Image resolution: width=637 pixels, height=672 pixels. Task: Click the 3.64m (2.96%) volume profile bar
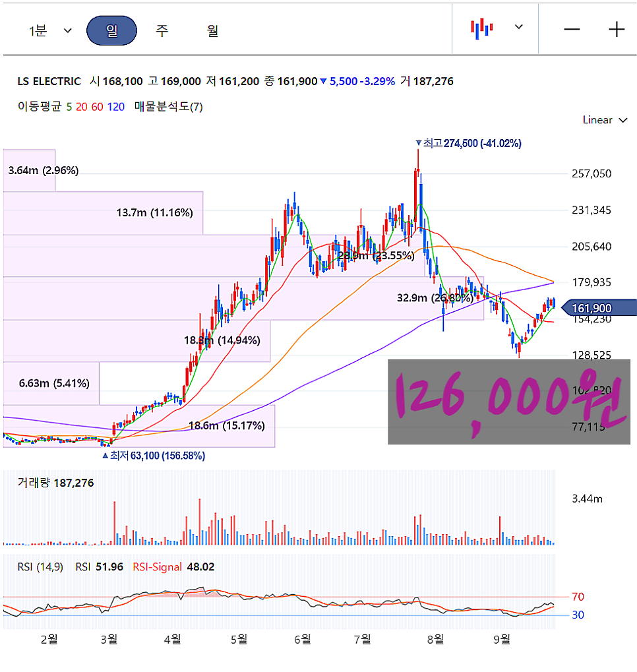(x=29, y=170)
